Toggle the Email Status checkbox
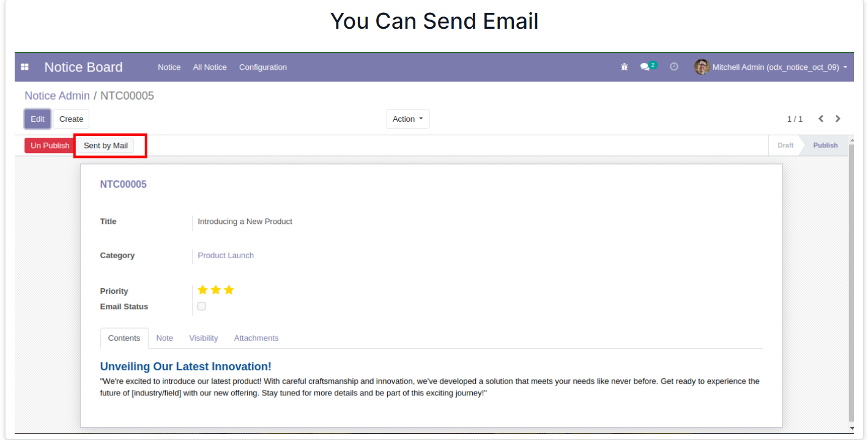Viewport: 868px width, 440px height. point(201,306)
